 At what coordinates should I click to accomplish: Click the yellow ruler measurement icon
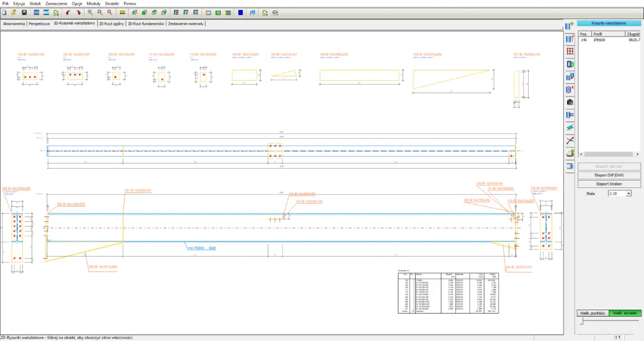pyautogui.click(x=122, y=12)
